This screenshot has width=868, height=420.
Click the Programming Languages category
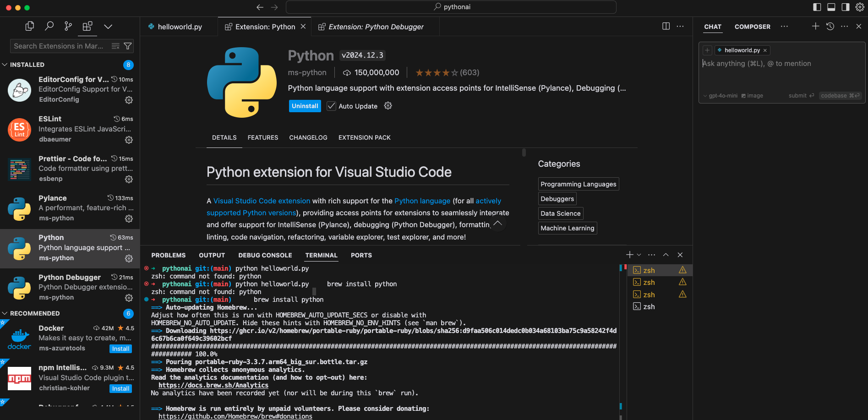point(579,184)
